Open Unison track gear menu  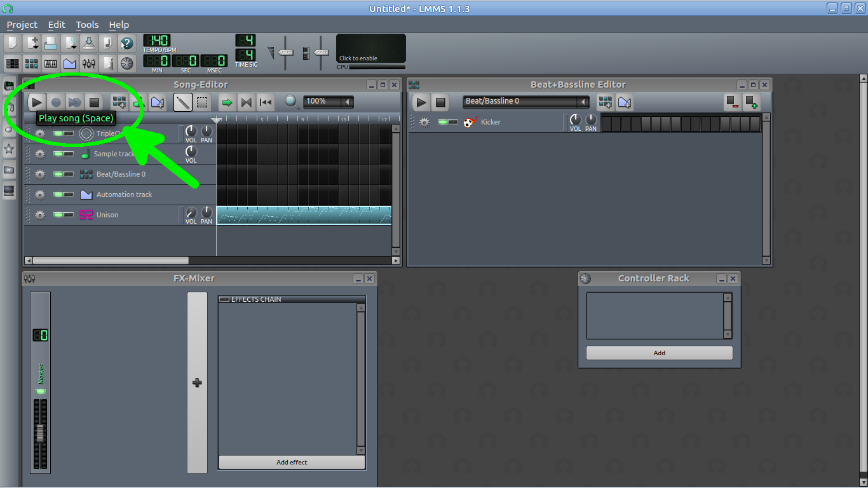point(40,215)
